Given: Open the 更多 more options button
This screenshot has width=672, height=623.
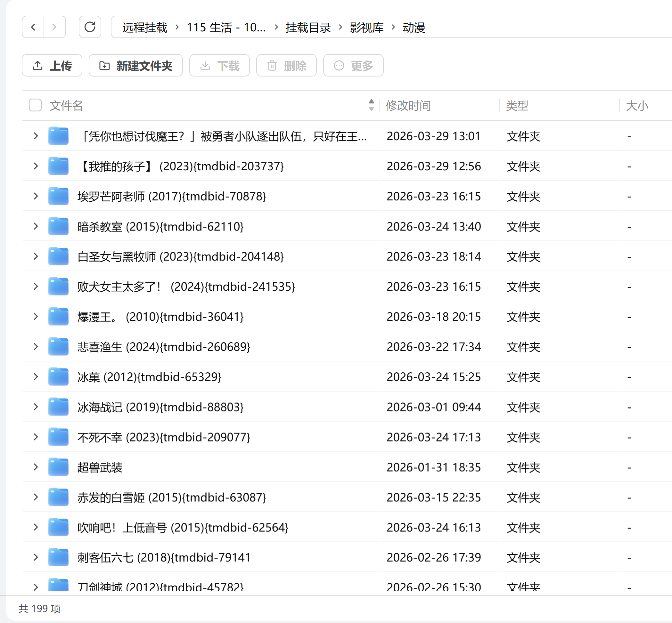Looking at the screenshot, I should (353, 65).
